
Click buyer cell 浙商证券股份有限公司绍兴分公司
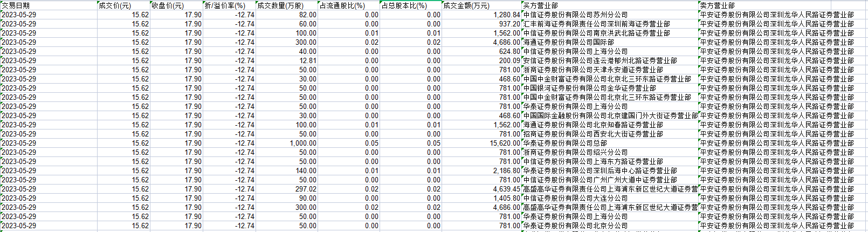tap(610, 153)
